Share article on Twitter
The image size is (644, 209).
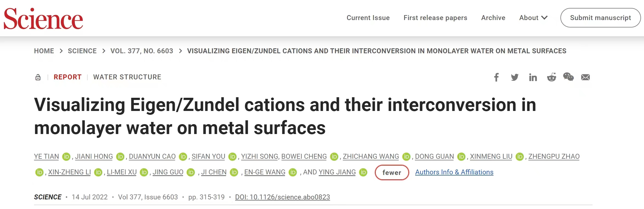(x=515, y=77)
